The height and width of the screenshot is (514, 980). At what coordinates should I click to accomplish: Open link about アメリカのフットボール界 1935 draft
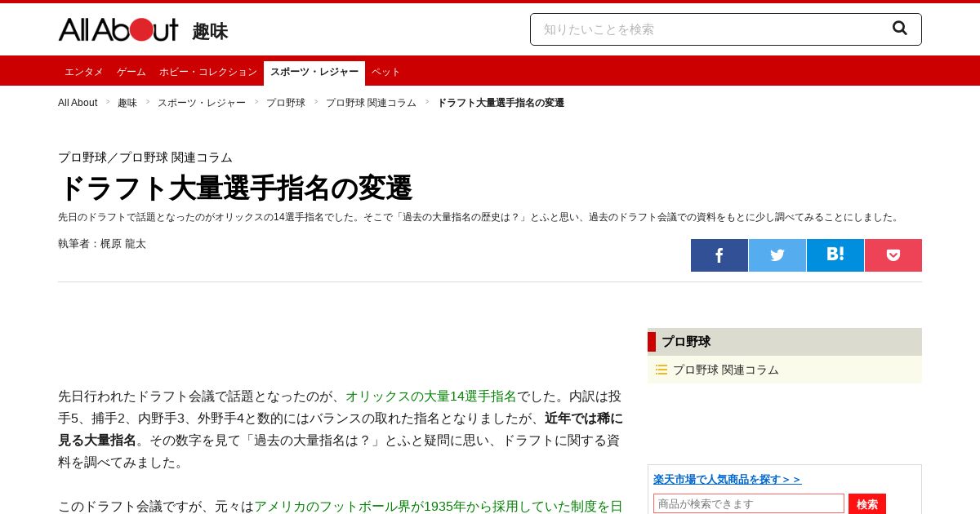439,507
